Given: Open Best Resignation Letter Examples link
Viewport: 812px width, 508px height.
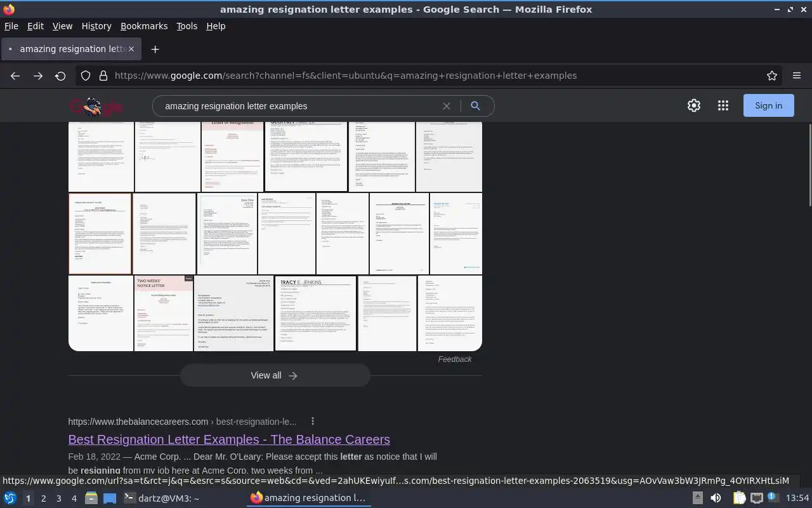Looking at the screenshot, I should pyautogui.click(x=229, y=439).
